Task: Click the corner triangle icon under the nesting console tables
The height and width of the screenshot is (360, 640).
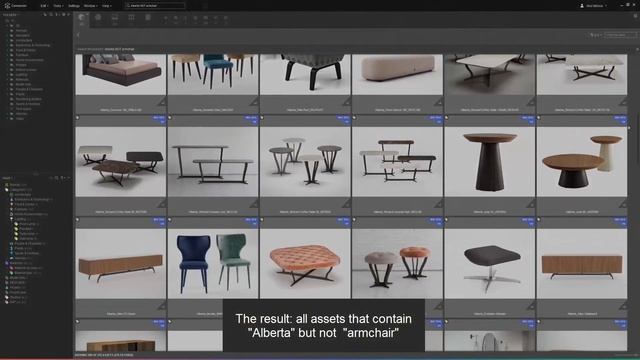Action: (439, 203)
